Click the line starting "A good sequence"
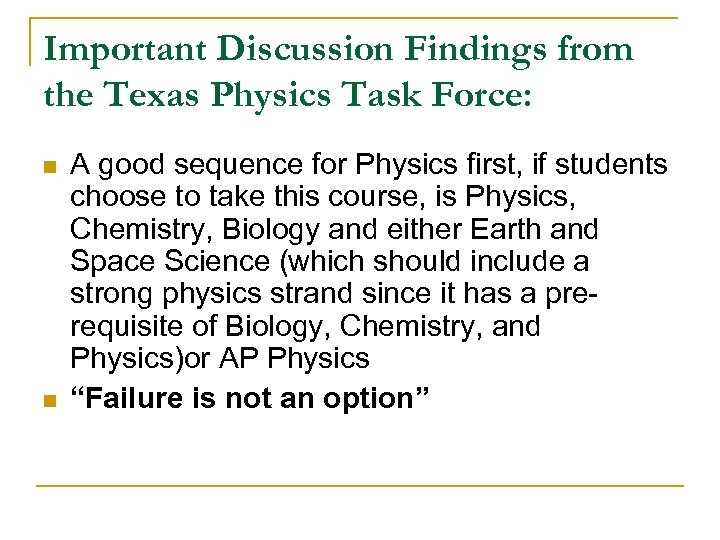This screenshot has width=720, height=540. (x=369, y=165)
